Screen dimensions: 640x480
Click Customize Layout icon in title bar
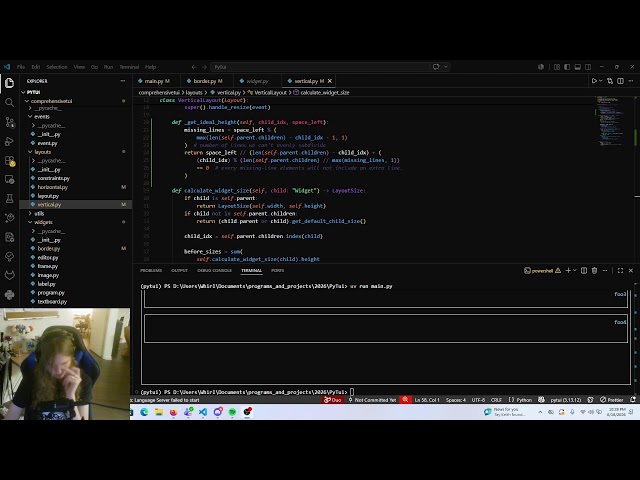pos(557,67)
